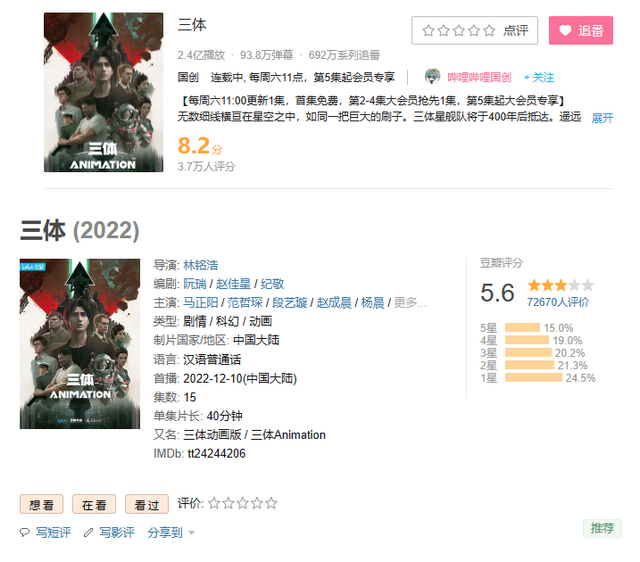Click the first star in Bilibili 点评 box
The height and width of the screenshot is (562, 640).
point(428,31)
